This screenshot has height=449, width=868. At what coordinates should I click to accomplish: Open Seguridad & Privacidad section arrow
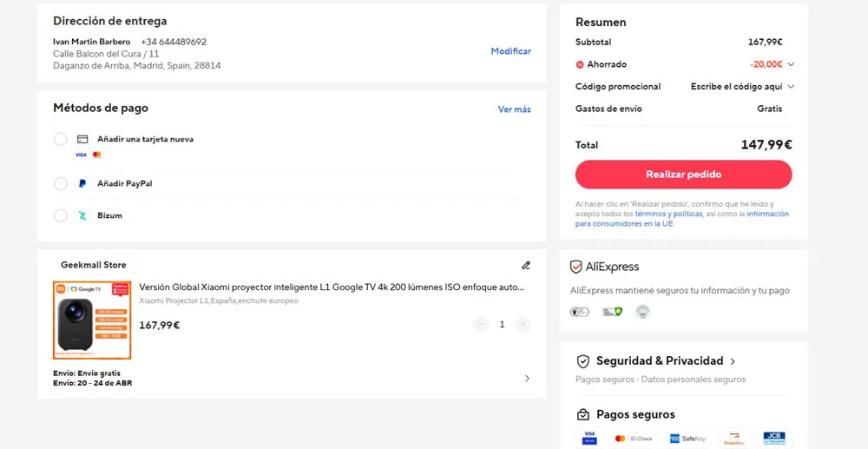(733, 361)
